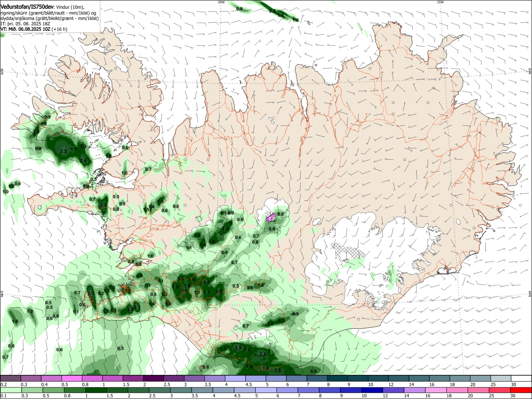Click the '20W' longitude label at the top edge

pyautogui.click(x=221, y=2)
